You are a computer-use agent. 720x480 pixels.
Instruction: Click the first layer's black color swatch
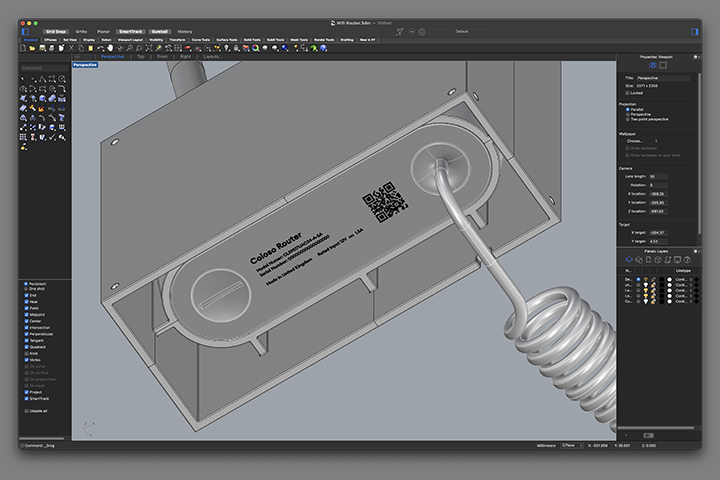[x=662, y=279]
